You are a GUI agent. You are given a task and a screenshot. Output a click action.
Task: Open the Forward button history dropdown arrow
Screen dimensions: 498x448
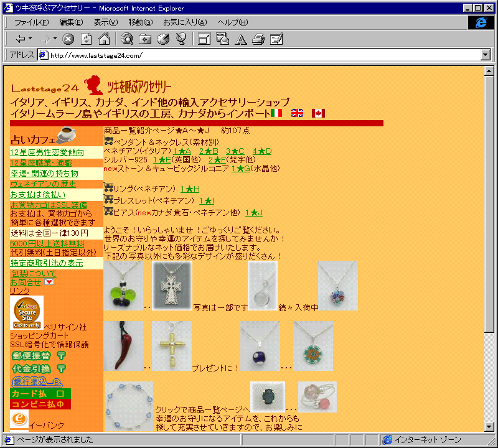(x=55, y=39)
